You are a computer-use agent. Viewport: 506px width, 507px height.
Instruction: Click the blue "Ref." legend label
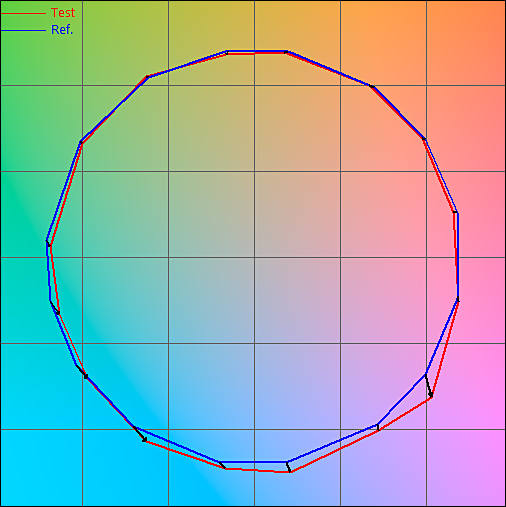pos(62,30)
